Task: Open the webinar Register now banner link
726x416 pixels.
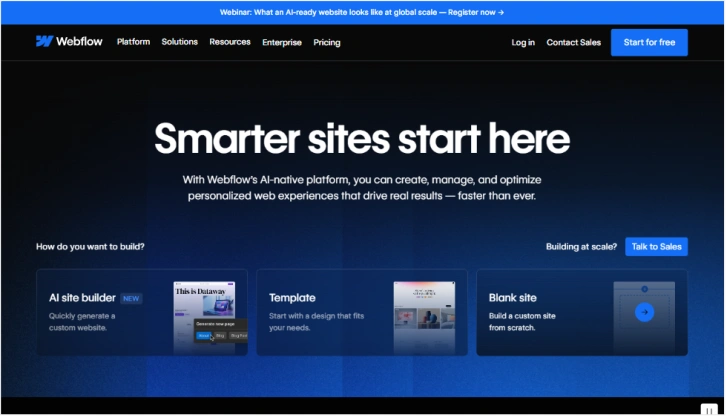Action: [x=476, y=12]
